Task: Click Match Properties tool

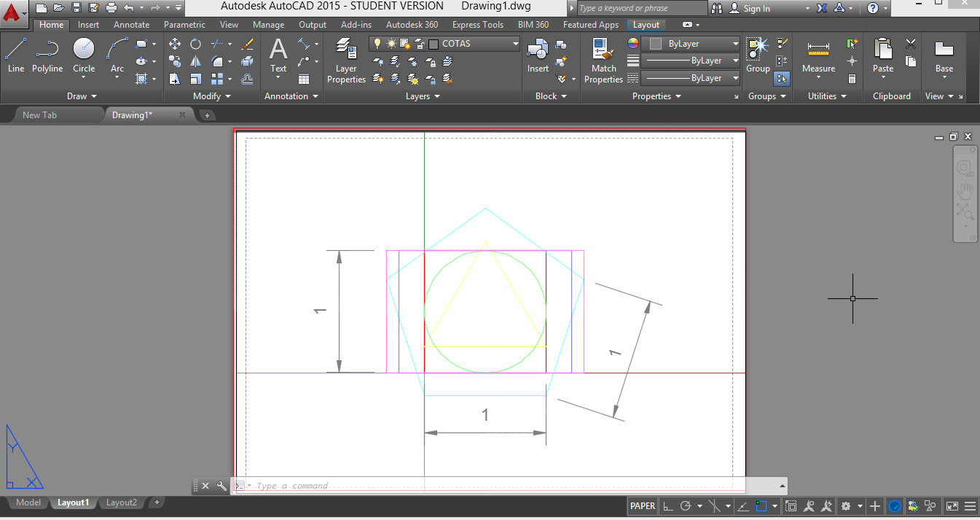Action: pyautogui.click(x=603, y=61)
